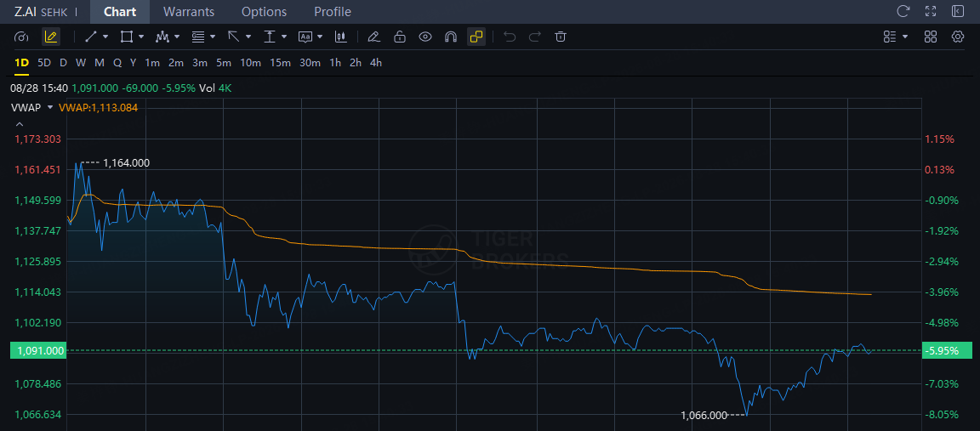Select the 30m interval

pos(310,62)
